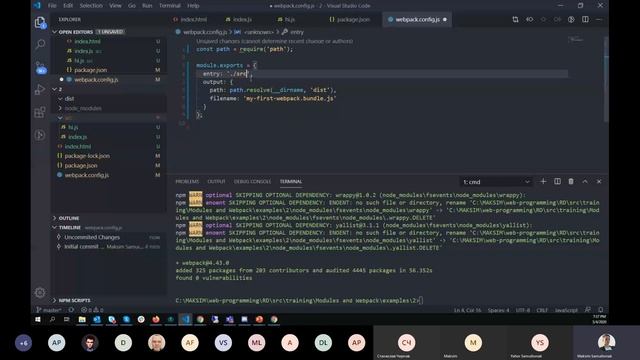Click the synchronize changes icon in status bar
The image size is (640, 360).
[71, 310]
